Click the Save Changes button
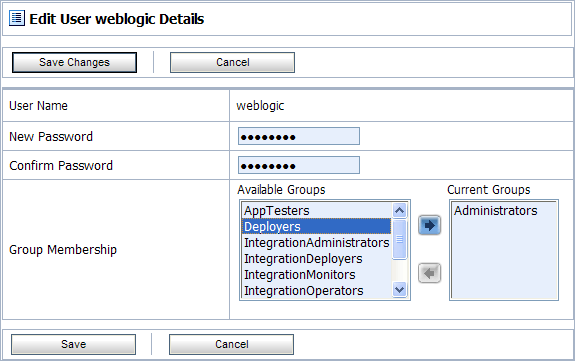The image size is (575, 361). pyautogui.click(x=74, y=62)
